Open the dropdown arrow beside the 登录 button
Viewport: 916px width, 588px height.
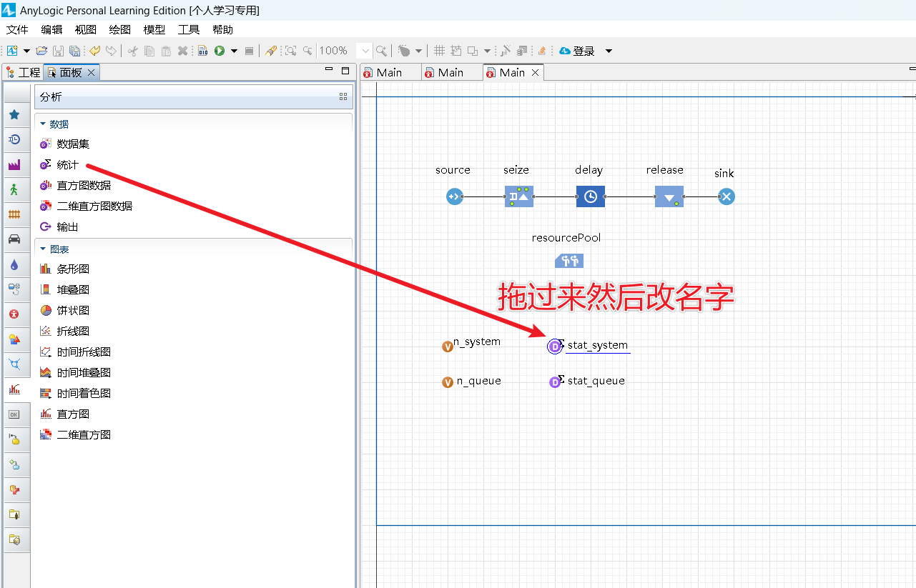(x=609, y=51)
